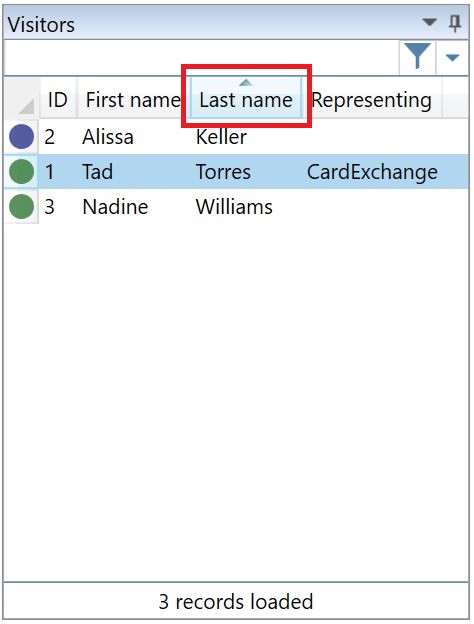Sort by the Representing column header
This screenshot has height=624, width=474.
pyautogui.click(x=372, y=99)
